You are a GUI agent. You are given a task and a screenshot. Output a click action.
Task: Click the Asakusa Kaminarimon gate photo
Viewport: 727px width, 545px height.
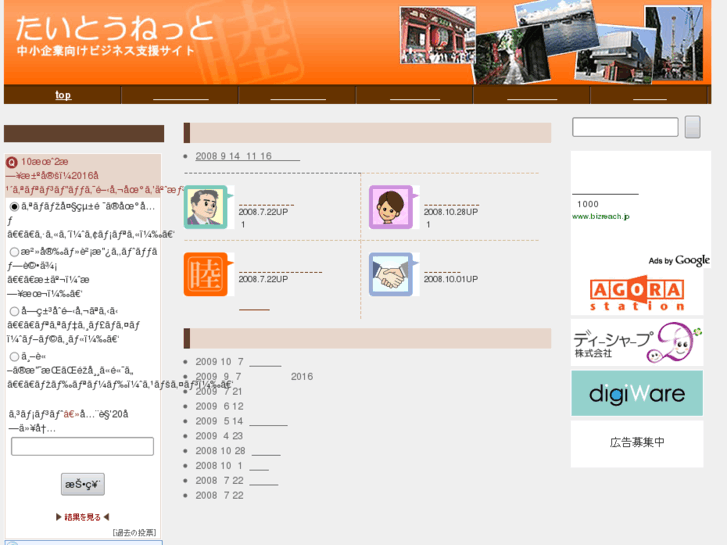438,35
